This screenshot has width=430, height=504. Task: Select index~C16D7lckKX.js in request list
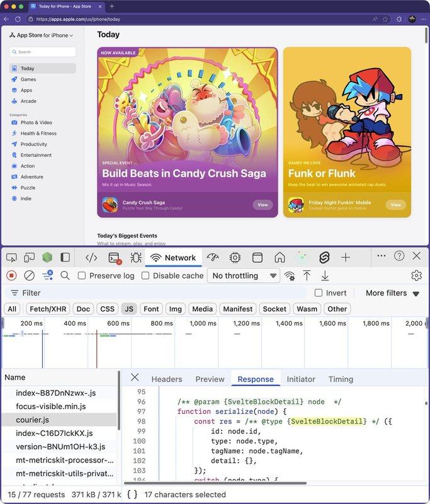[55, 433]
